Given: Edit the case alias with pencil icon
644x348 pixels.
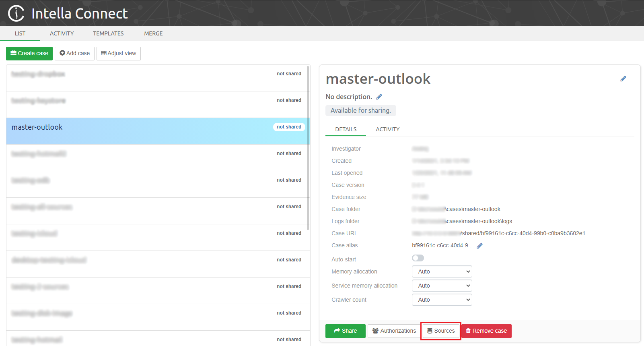Looking at the screenshot, I should 479,246.
